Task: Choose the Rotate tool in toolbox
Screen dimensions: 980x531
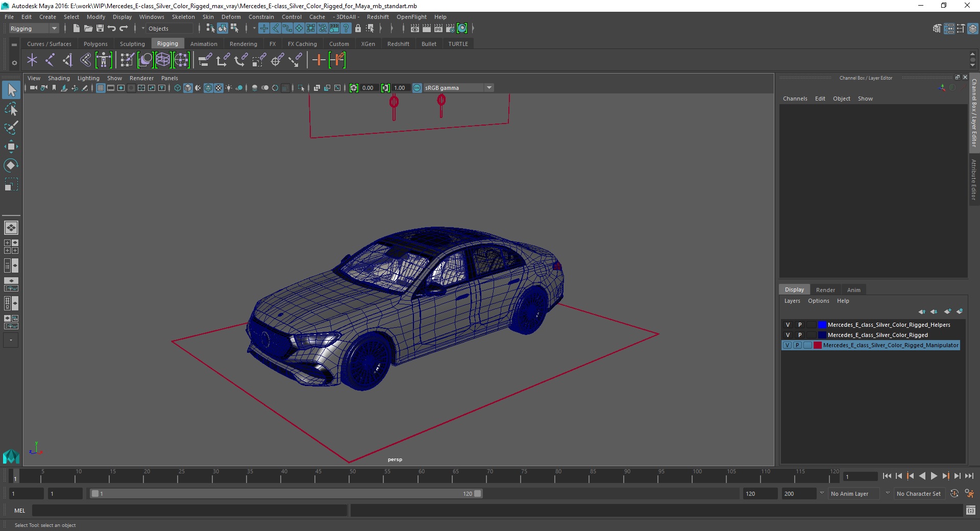Action: coord(11,165)
